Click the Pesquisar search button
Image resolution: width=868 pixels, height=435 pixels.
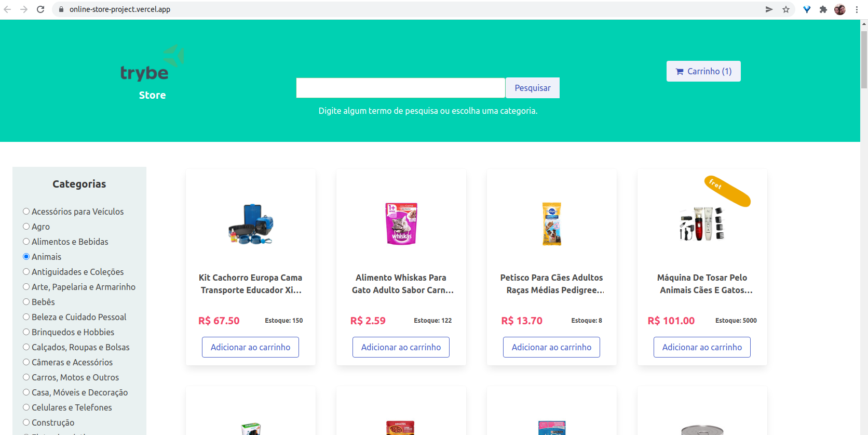533,88
